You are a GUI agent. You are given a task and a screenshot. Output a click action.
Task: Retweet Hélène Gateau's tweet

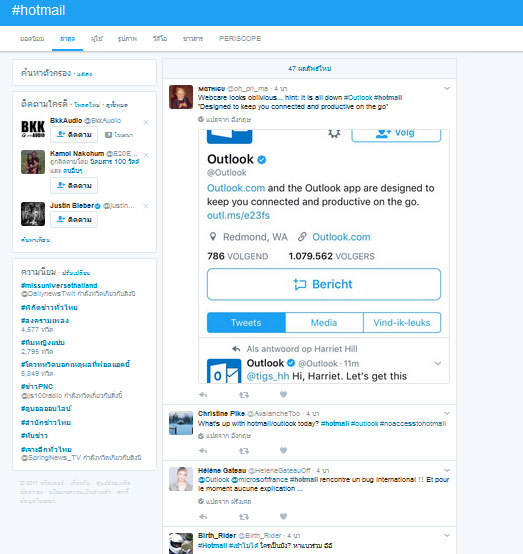(244, 517)
